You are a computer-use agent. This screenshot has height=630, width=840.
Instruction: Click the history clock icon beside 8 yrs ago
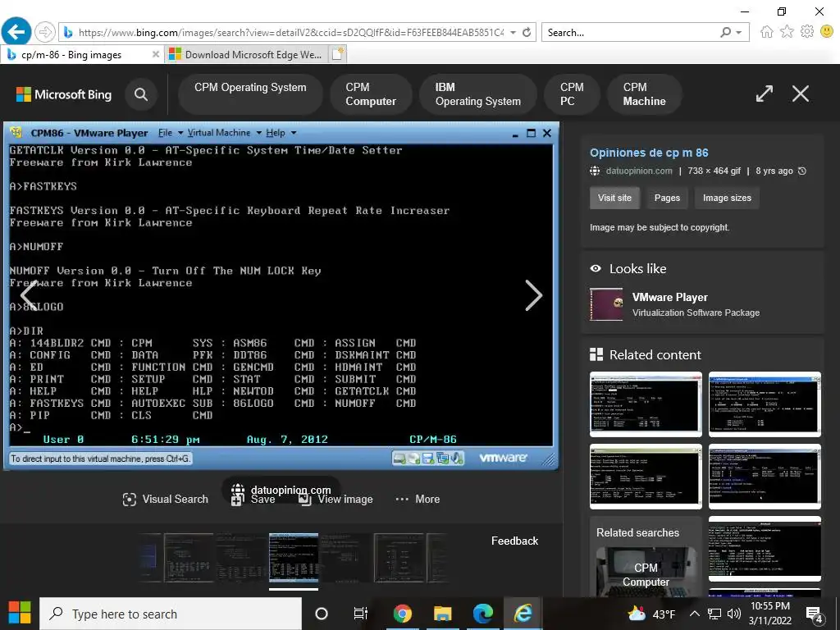pos(802,171)
